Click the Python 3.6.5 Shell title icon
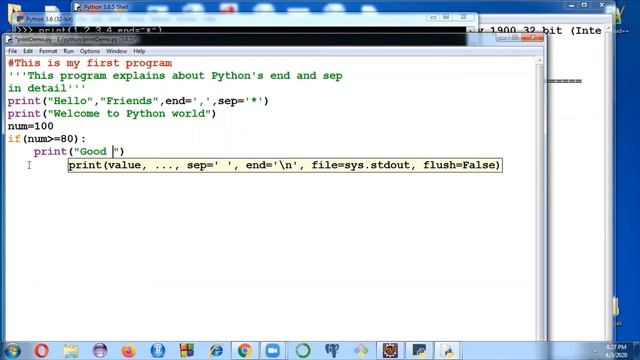 pos(78,7)
